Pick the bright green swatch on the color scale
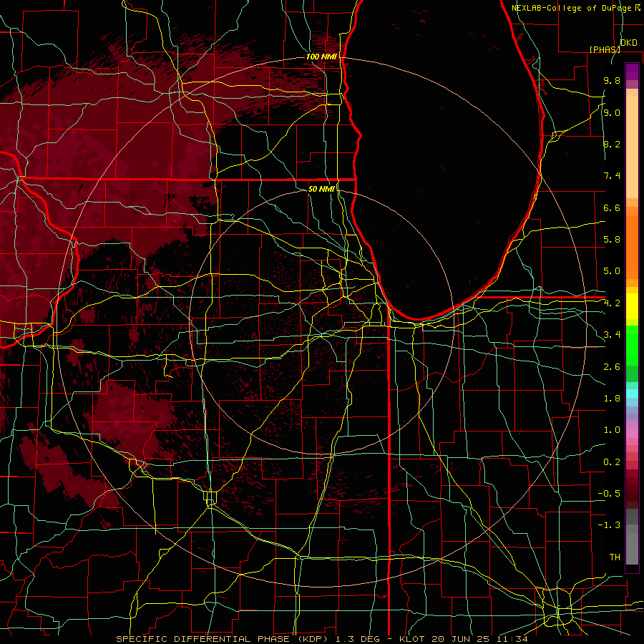 click(632, 346)
